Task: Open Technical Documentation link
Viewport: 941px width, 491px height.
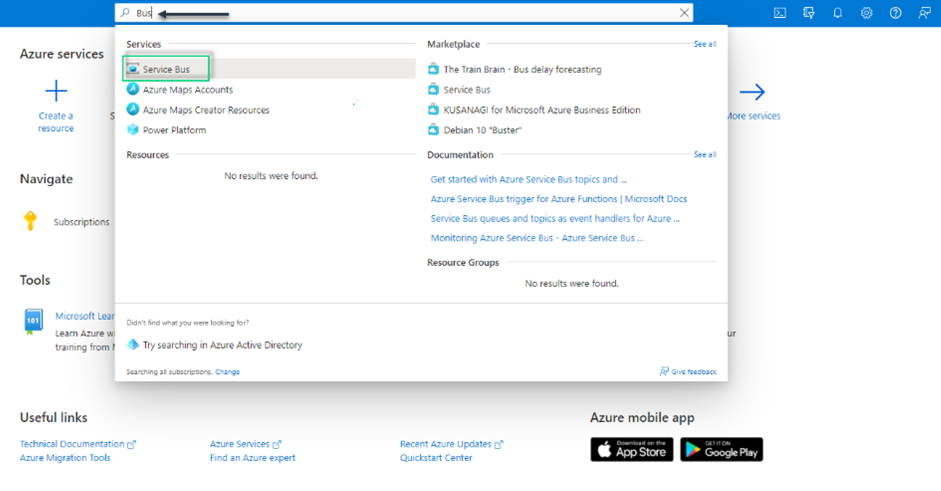Action: coord(72,444)
